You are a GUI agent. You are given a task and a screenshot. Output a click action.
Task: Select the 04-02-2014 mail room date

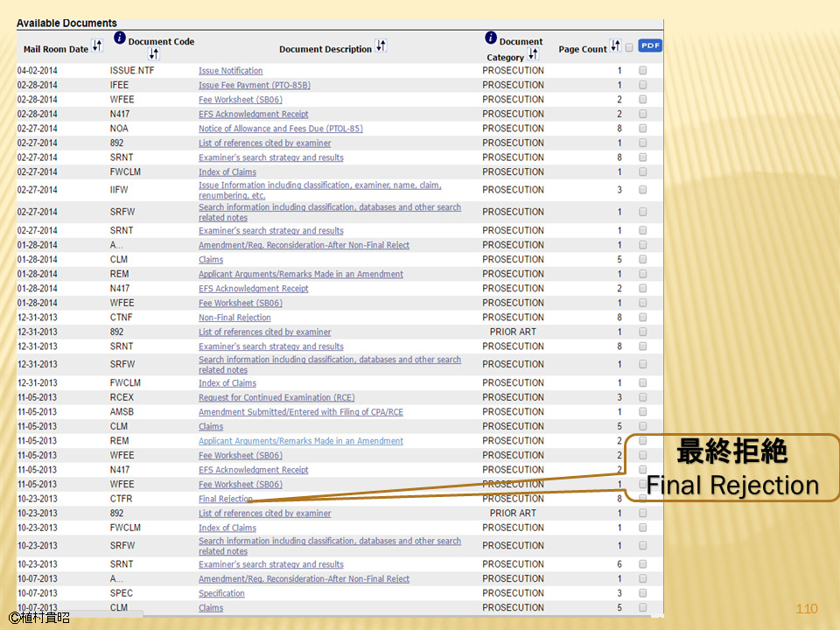[37, 70]
